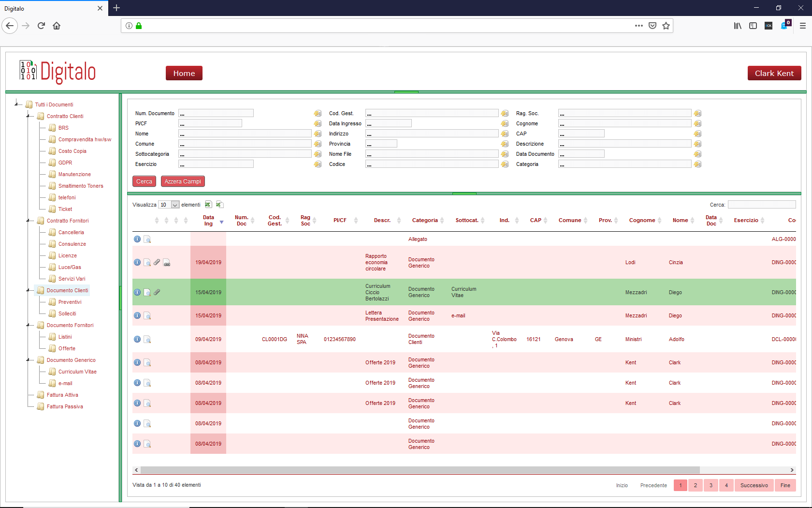The image size is (812, 508).
Task: Open info icon on the Allegato row
Action: coord(137,239)
